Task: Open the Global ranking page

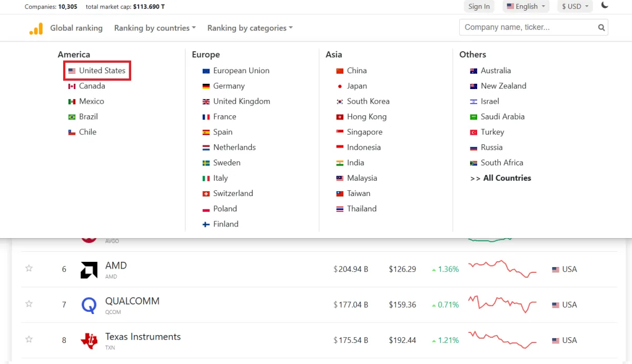Action: tap(76, 28)
